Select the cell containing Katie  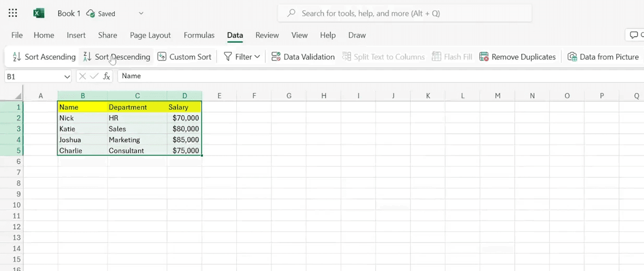pyautogui.click(x=82, y=129)
